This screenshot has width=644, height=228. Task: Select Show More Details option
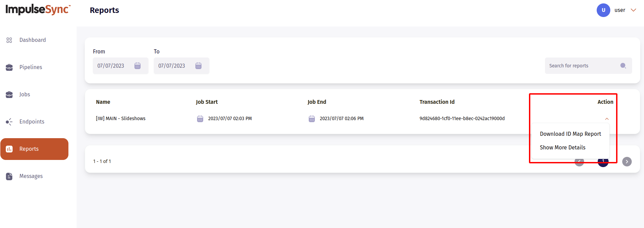tap(562, 148)
